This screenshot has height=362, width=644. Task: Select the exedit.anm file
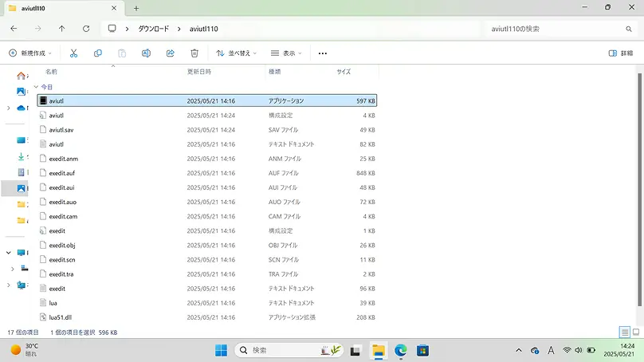tap(207, 159)
